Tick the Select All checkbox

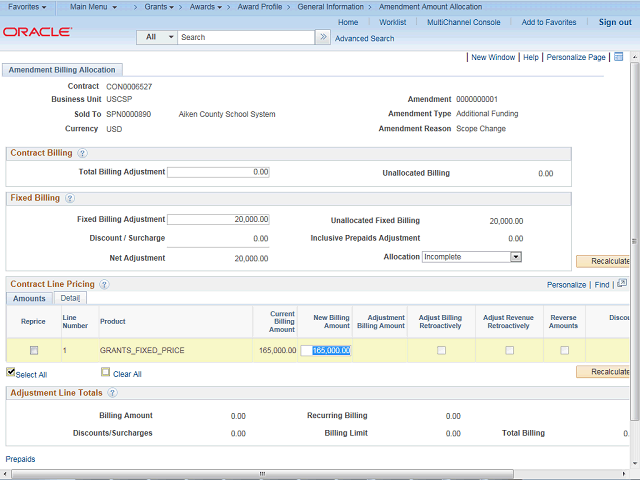pyautogui.click(x=11, y=373)
